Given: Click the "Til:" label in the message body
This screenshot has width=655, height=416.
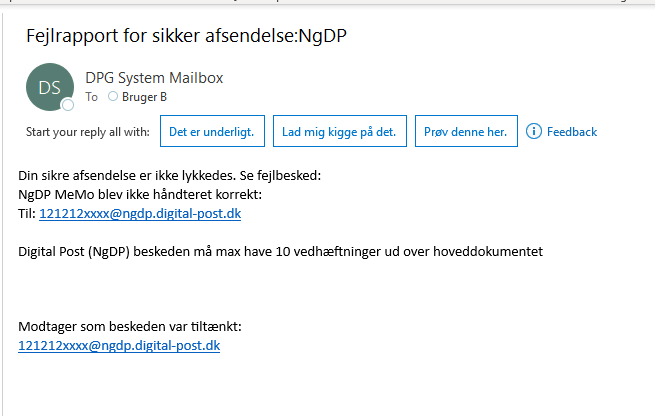Looking at the screenshot, I should click(27, 213).
